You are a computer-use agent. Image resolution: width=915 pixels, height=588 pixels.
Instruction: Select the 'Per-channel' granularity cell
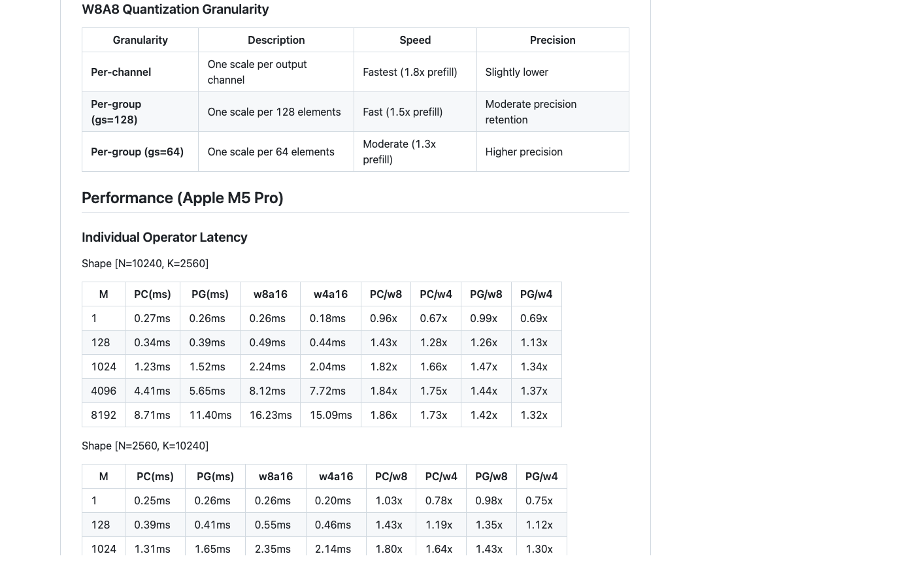(x=140, y=72)
